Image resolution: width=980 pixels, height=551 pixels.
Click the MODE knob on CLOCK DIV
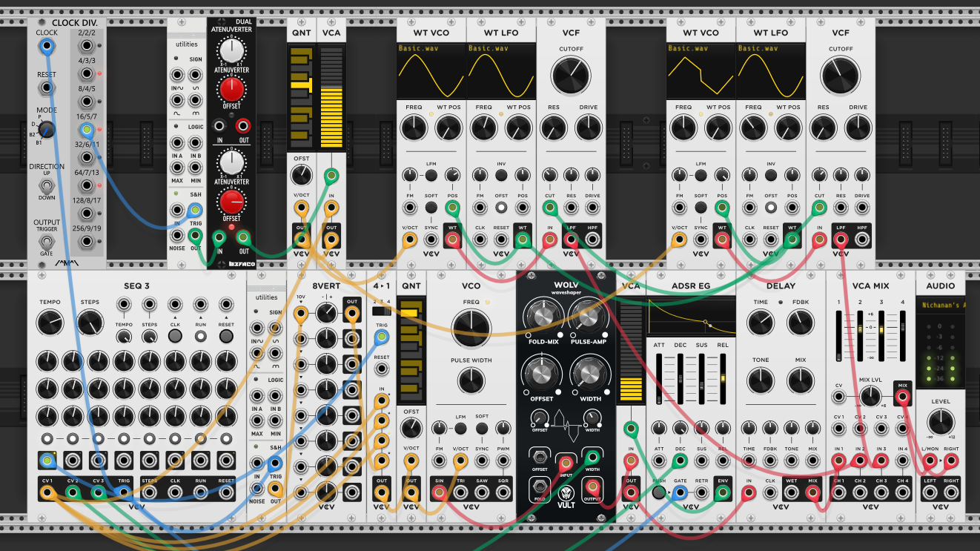click(47, 130)
